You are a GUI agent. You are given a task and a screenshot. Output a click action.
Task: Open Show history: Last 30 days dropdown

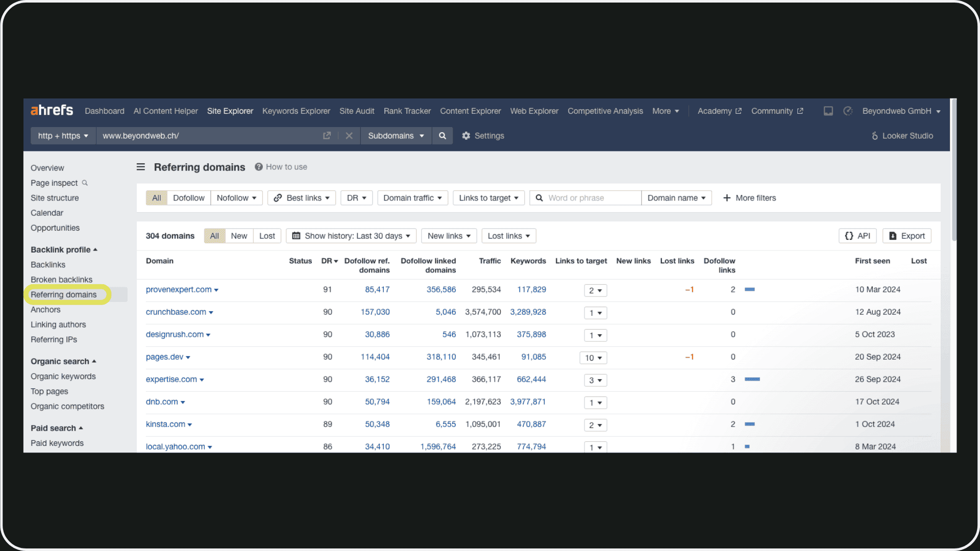pyautogui.click(x=351, y=236)
